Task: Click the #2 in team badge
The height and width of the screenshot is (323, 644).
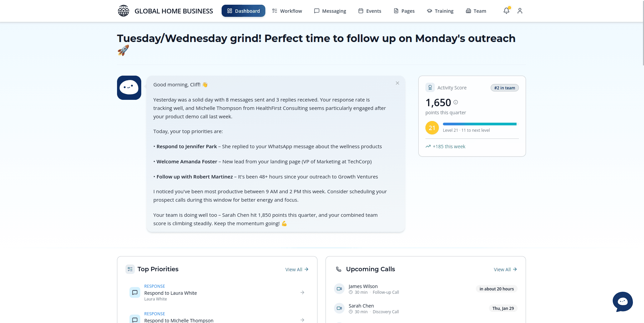Action: tap(504, 88)
